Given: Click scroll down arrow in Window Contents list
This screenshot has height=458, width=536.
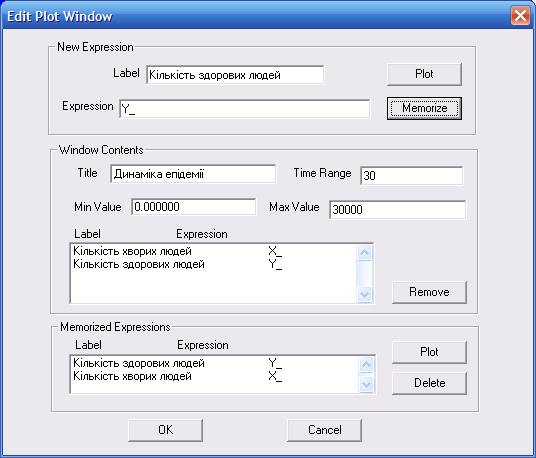Looking at the screenshot, I should (x=364, y=294).
